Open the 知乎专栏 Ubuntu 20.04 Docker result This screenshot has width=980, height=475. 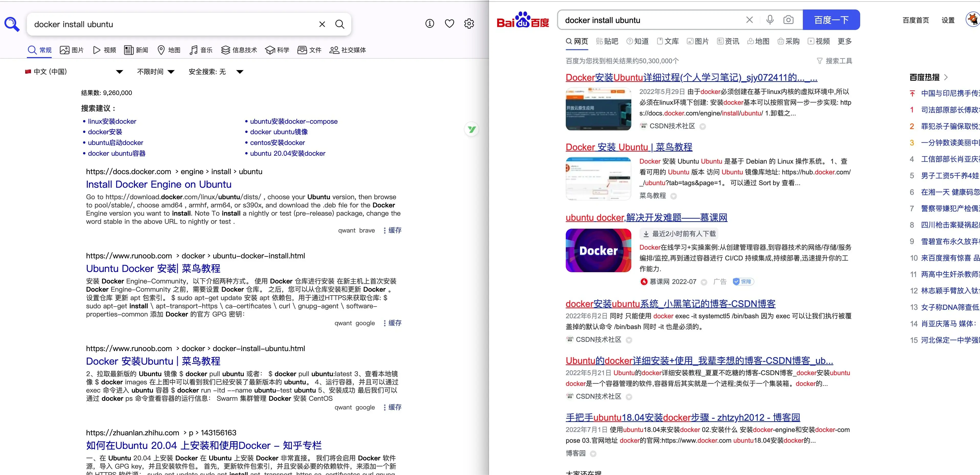point(204,445)
